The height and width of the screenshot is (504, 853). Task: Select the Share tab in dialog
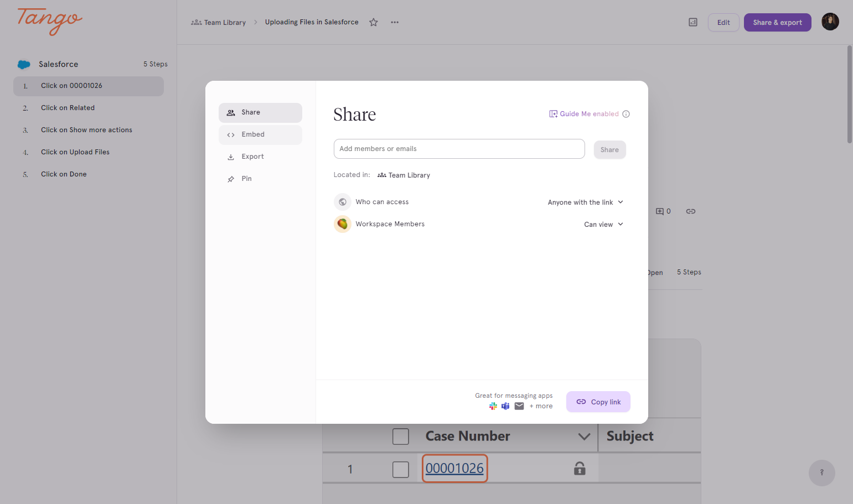[x=260, y=112]
